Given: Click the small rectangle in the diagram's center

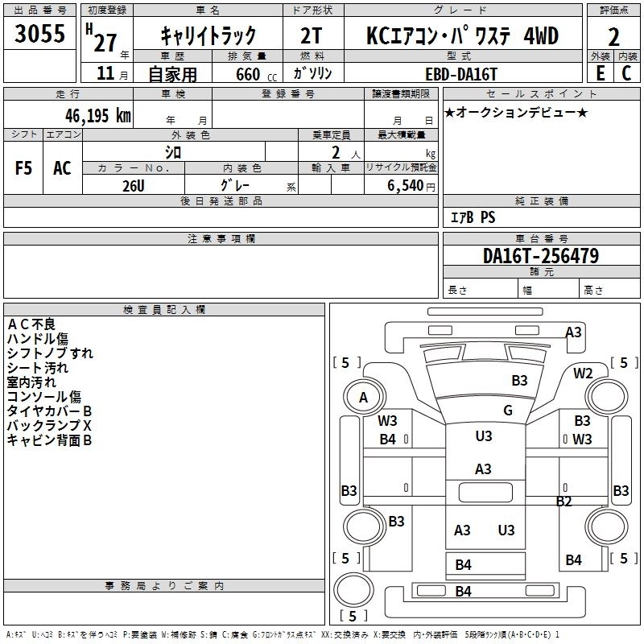Looking at the screenshot, I should click(483, 493).
